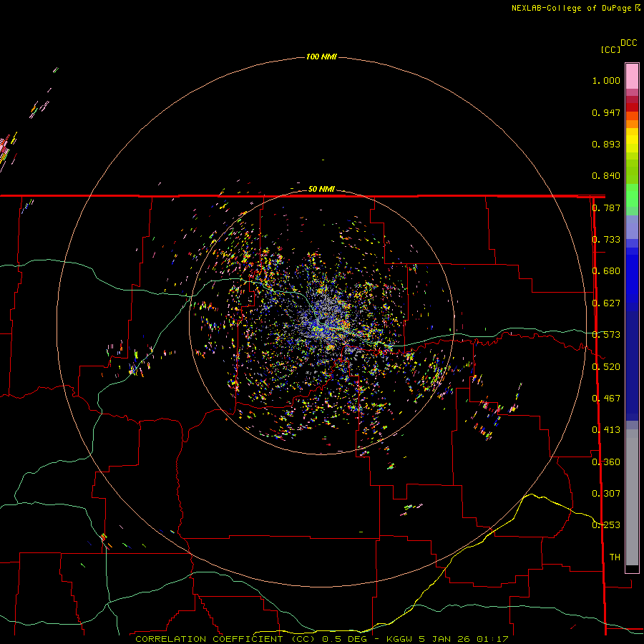644x644 pixels.
Task: Click the 01:17 timestamp in caption
Action: click(492, 639)
